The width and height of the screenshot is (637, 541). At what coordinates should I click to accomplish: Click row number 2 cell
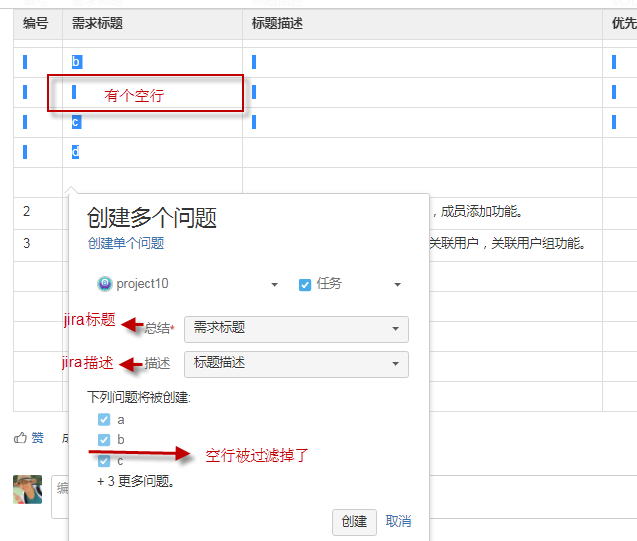click(38, 213)
